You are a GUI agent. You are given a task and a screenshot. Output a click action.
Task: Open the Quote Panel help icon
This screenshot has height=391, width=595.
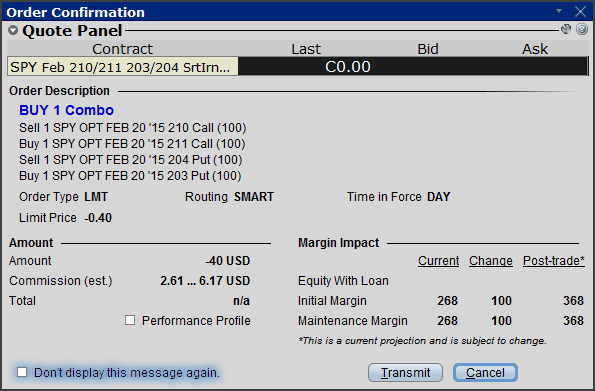tap(582, 29)
